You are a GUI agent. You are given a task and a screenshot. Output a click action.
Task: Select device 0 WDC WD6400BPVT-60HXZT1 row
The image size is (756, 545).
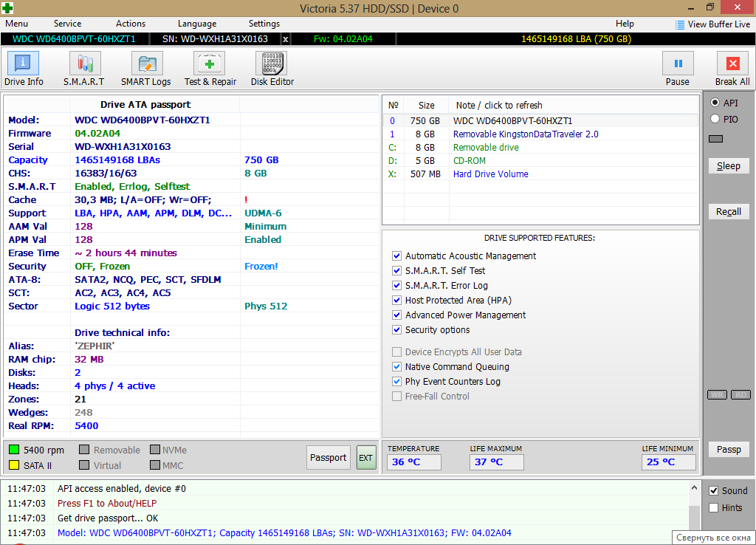coord(540,120)
